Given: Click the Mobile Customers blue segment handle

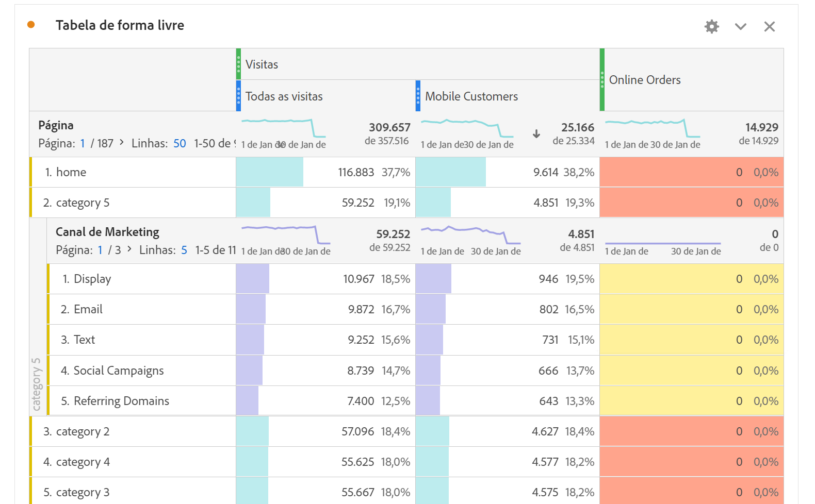Looking at the screenshot, I should pos(418,96).
